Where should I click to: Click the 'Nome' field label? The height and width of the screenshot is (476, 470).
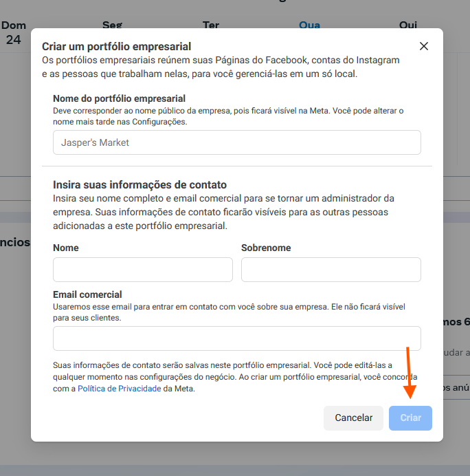pos(66,248)
